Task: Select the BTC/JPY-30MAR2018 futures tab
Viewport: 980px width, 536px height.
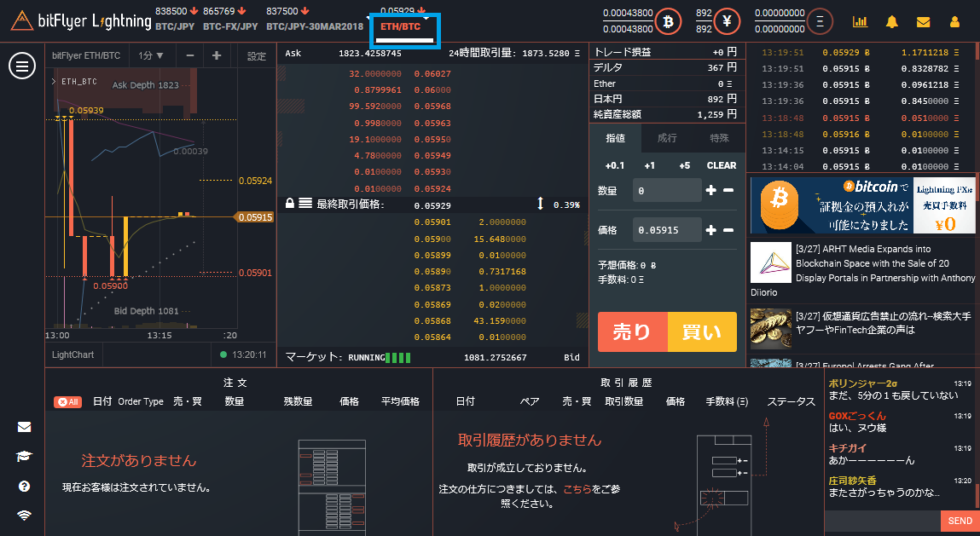Action: coord(315,26)
